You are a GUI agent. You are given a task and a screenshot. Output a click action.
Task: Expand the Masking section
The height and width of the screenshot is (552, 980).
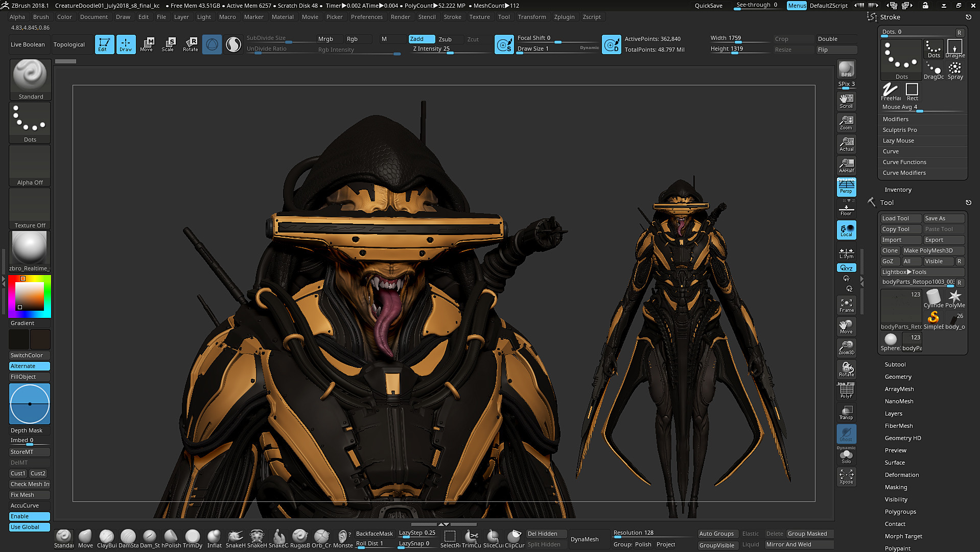(896, 487)
